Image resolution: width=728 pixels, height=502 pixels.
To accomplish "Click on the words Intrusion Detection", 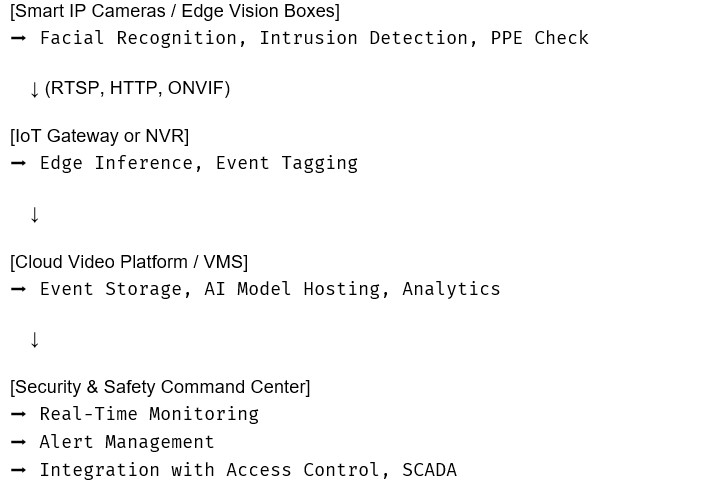I will tap(364, 38).
